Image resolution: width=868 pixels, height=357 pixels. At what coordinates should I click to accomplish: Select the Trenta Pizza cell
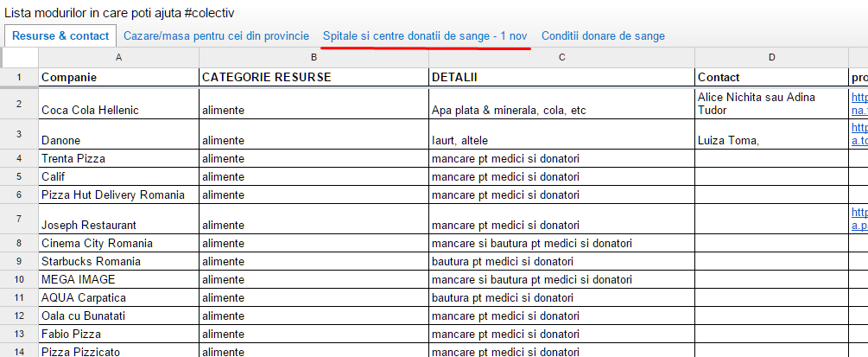pos(118,158)
